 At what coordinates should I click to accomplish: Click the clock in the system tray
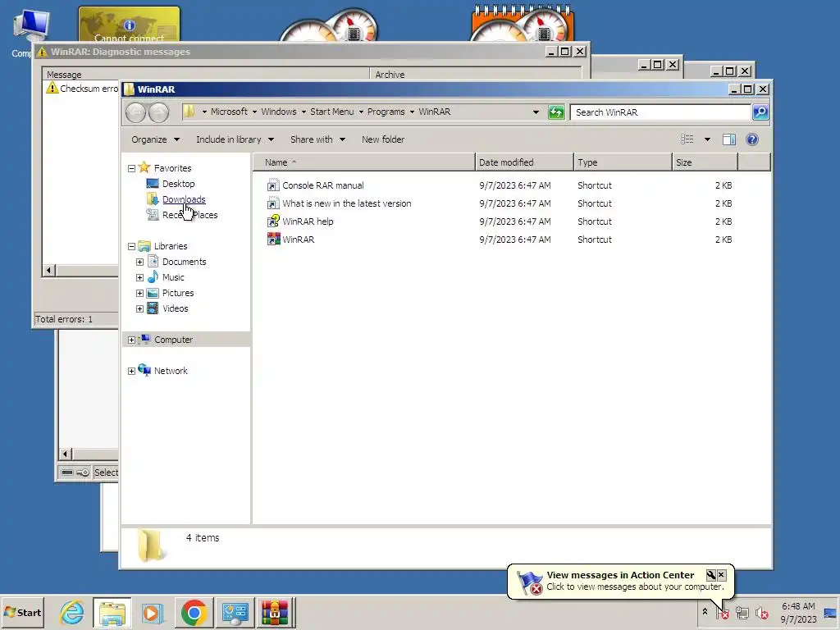(x=798, y=612)
